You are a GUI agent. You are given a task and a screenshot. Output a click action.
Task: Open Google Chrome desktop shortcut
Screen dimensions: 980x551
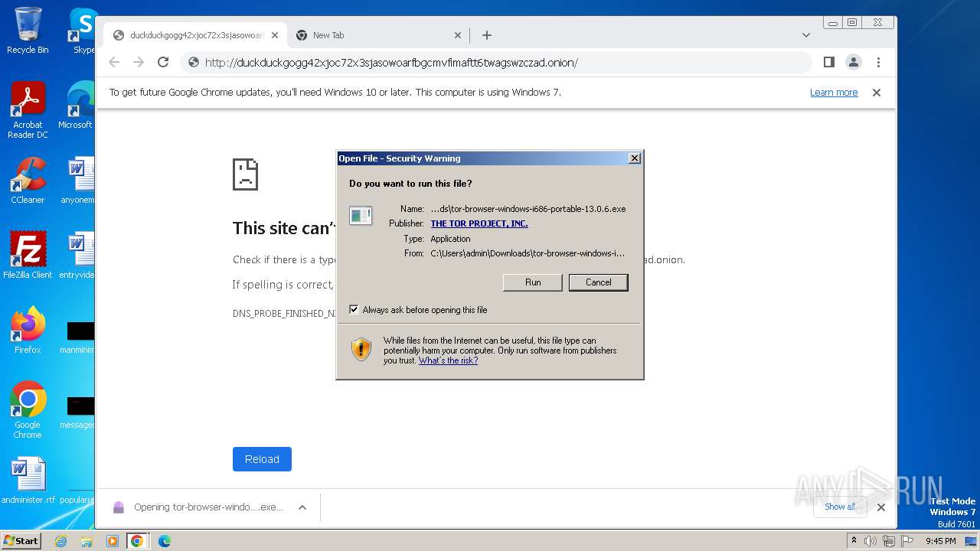pos(28,410)
